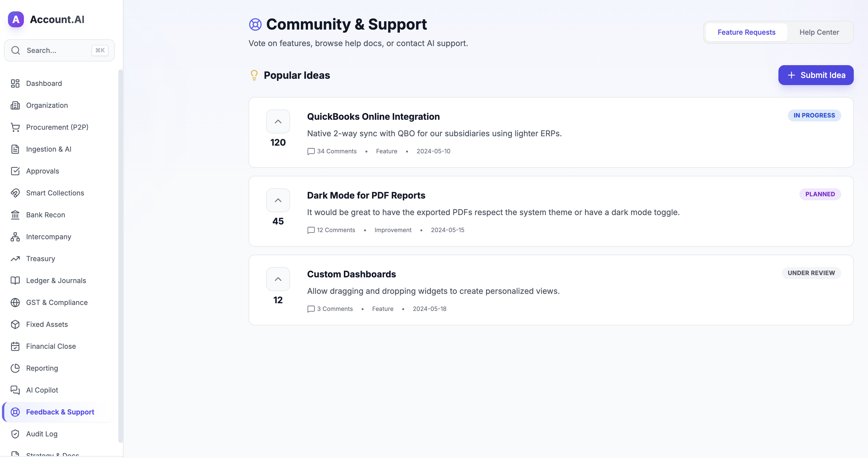The width and height of the screenshot is (868, 458).
Task: Upvote the Dark Mode for PDF Reports idea
Action: [278, 200]
